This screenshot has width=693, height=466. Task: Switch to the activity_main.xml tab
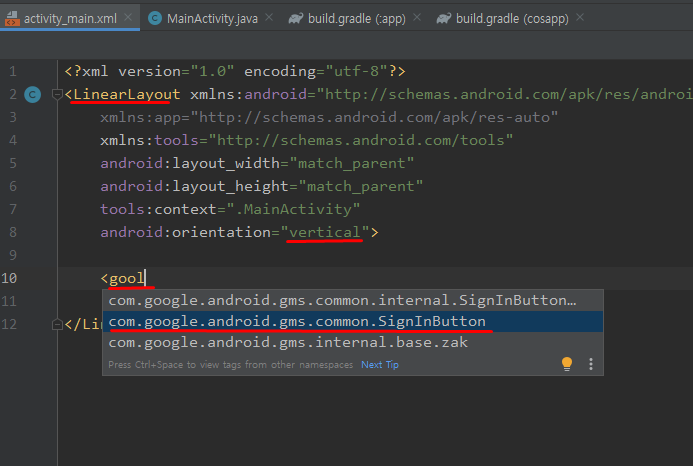(70, 18)
